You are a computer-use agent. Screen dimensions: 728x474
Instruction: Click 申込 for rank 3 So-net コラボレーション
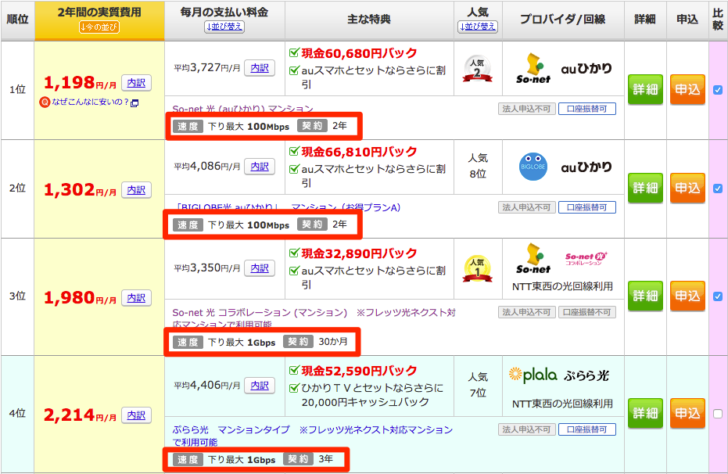pos(688,295)
